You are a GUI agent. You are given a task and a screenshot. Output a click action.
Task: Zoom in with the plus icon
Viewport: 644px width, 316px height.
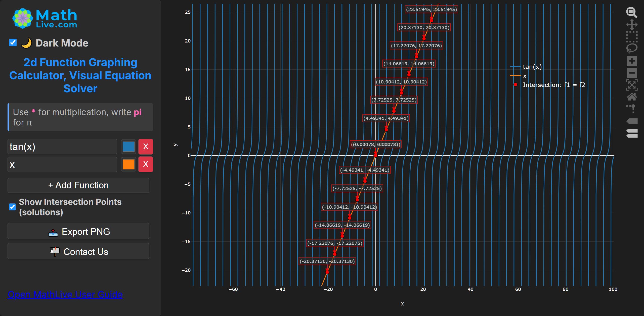pos(632,61)
